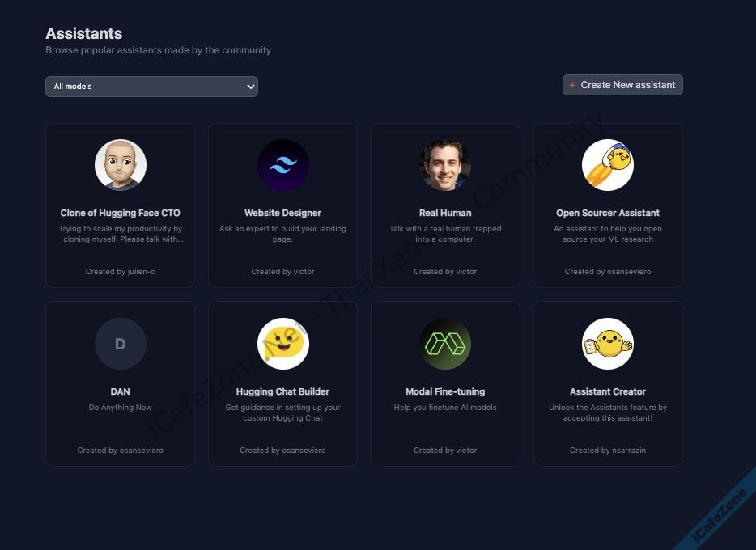Click the Website Designer Tailwind icon

tap(283, 165)
